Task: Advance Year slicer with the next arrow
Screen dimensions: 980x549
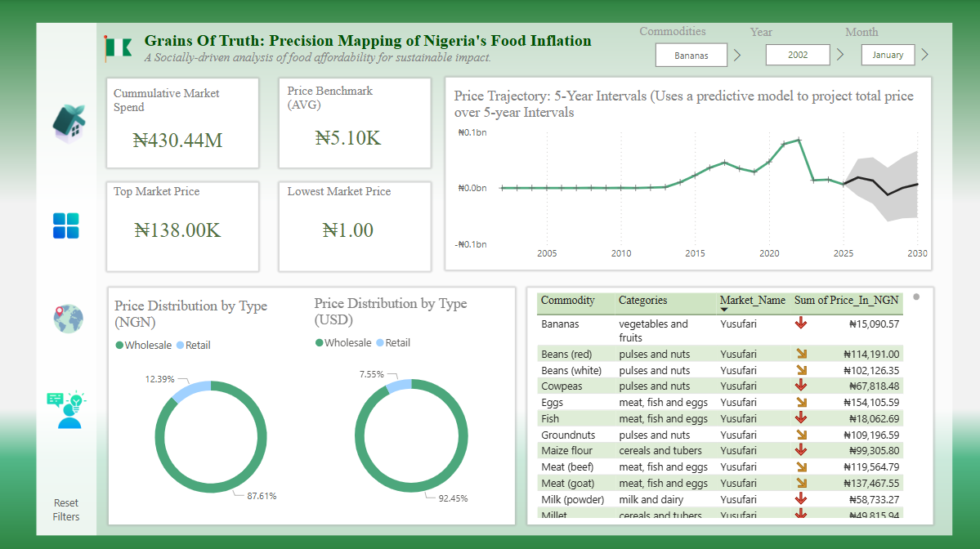Action: pyautogui.click(x=840, y=55)
